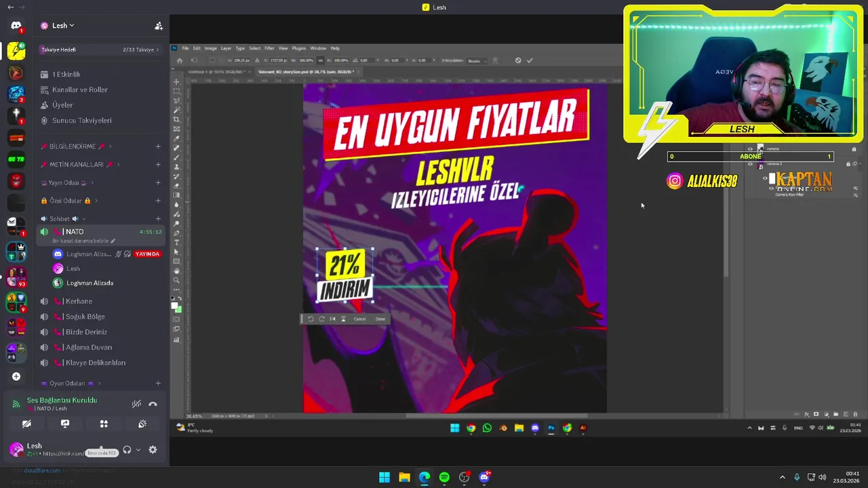
Task: Select the Move tool in Photoshop toolbar
Action: [x=177, y=82]
